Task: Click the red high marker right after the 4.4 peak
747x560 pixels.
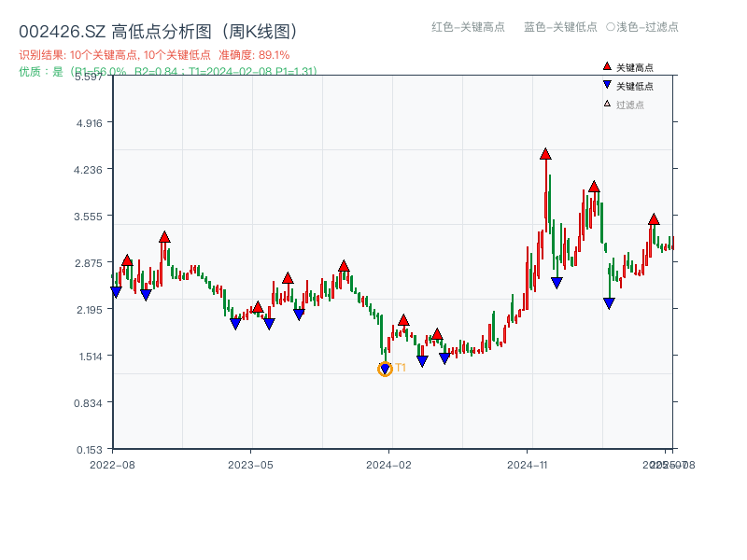Action: 594,187
